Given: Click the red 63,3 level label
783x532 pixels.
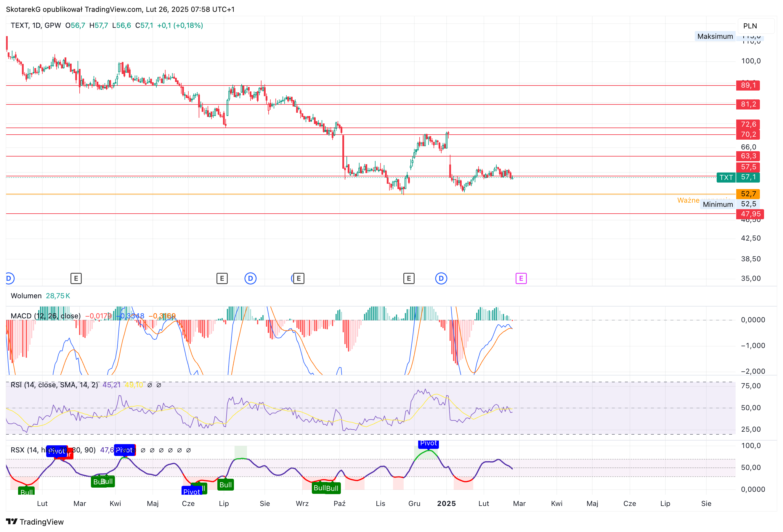Looking at the screenshot, I should [748, 156].
